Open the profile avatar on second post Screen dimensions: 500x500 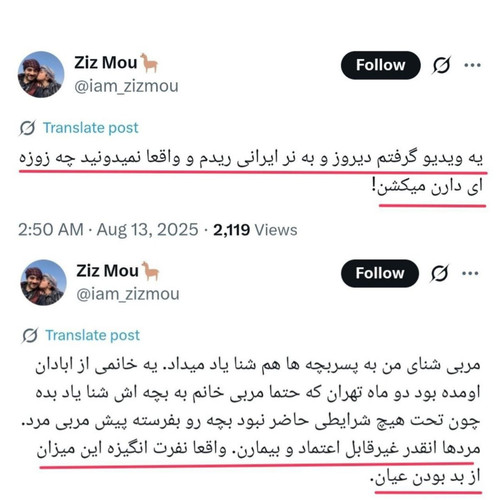pos(43,283)
